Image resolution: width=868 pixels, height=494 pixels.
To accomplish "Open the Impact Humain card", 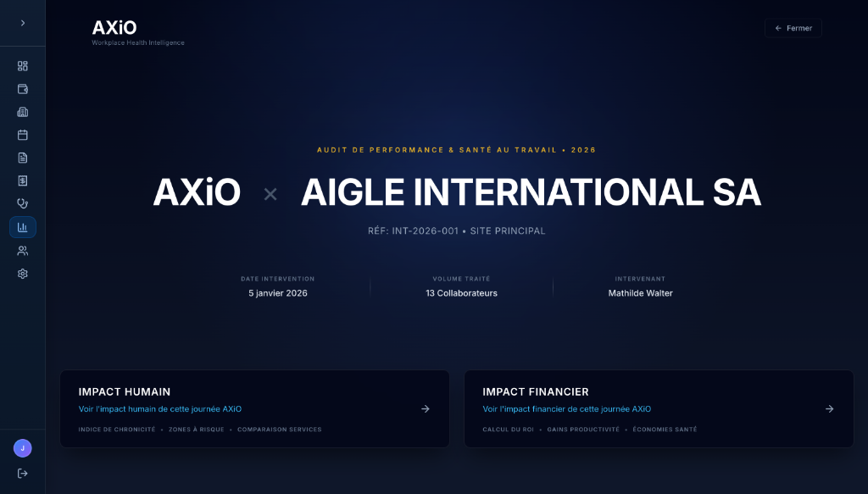I will coord(254,393).
